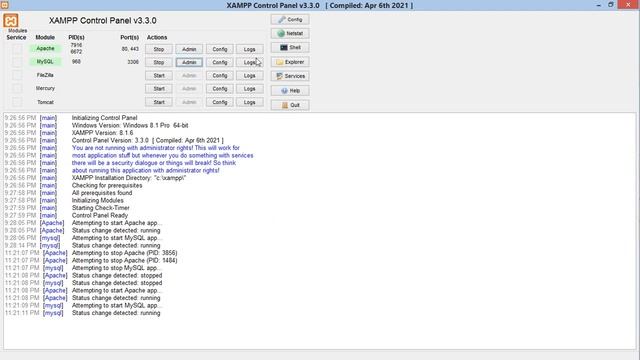Click log 'Attempting to stop Apache (PID: 1484)'
This screenshot has width=640, height=360.
click(x=124, y=260)
